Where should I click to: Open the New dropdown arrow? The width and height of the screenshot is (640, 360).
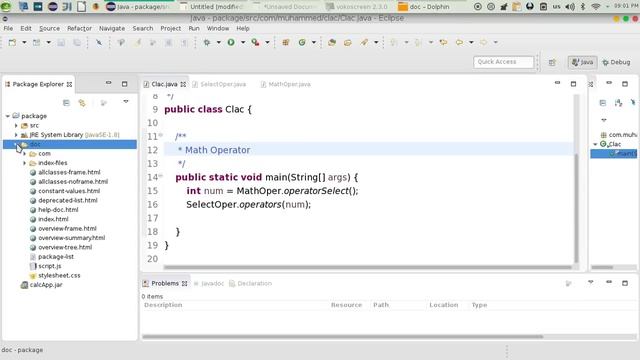click(x=24, y=42)
